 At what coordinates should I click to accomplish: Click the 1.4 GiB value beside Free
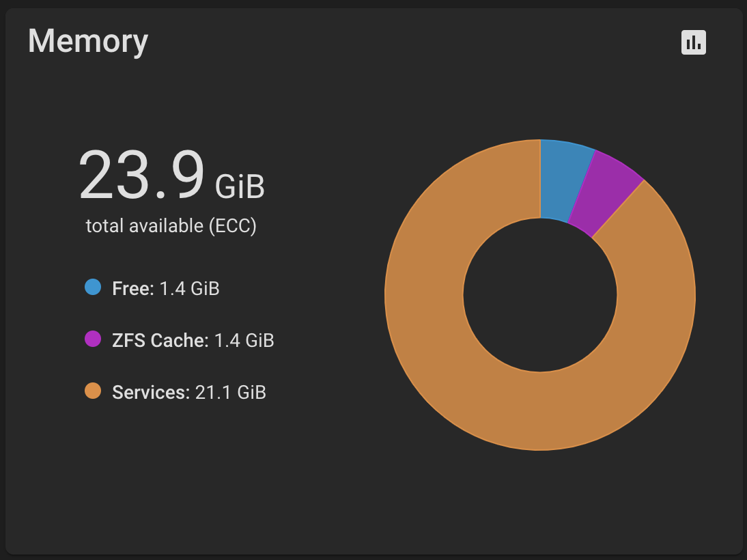click(x=189, y=289)
